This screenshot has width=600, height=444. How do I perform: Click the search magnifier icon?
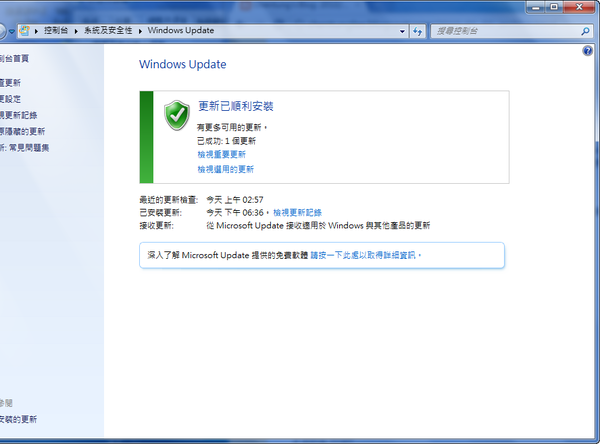pyautogui.click(x=585, y=31)
